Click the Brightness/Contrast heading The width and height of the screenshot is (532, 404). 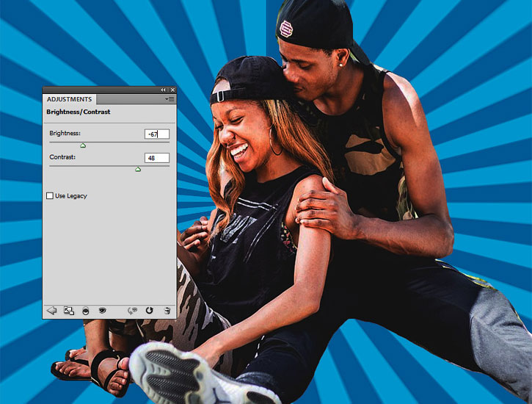[79, 112]
